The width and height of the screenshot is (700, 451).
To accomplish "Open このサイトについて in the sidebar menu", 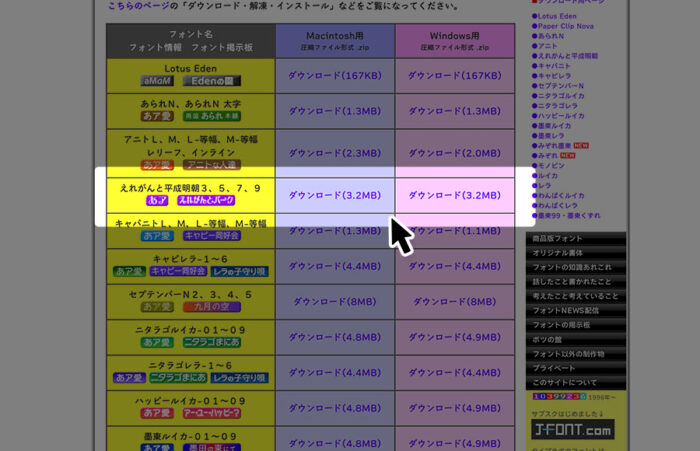I will click(565, 382).
